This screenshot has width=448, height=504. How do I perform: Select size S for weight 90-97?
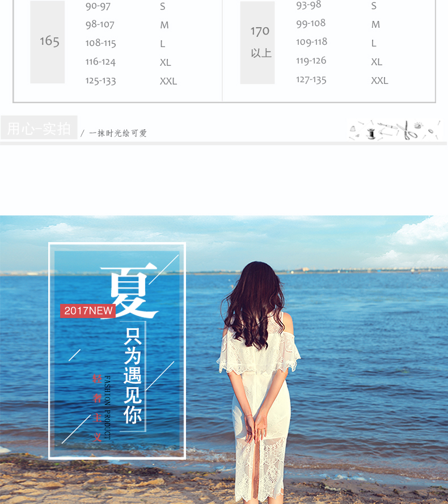163,7
